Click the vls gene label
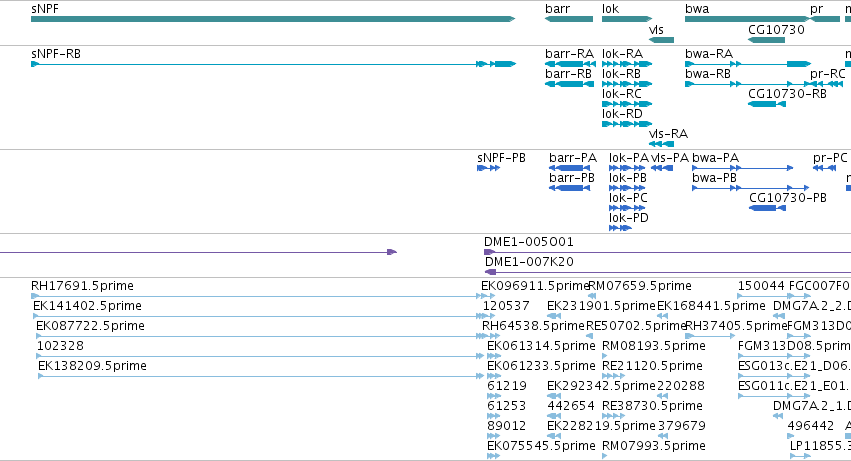The height and width of the screenshot is (461, 851). click(x=656, y=29)
